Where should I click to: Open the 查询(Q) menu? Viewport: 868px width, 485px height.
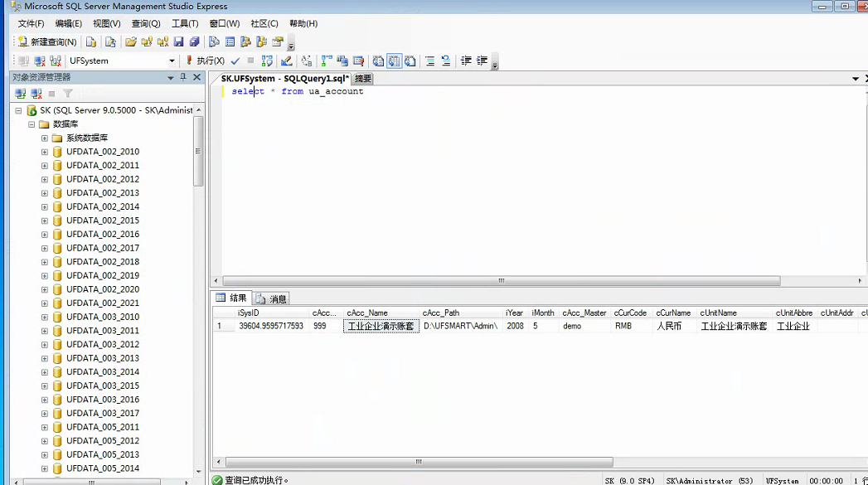coord(146,23)
